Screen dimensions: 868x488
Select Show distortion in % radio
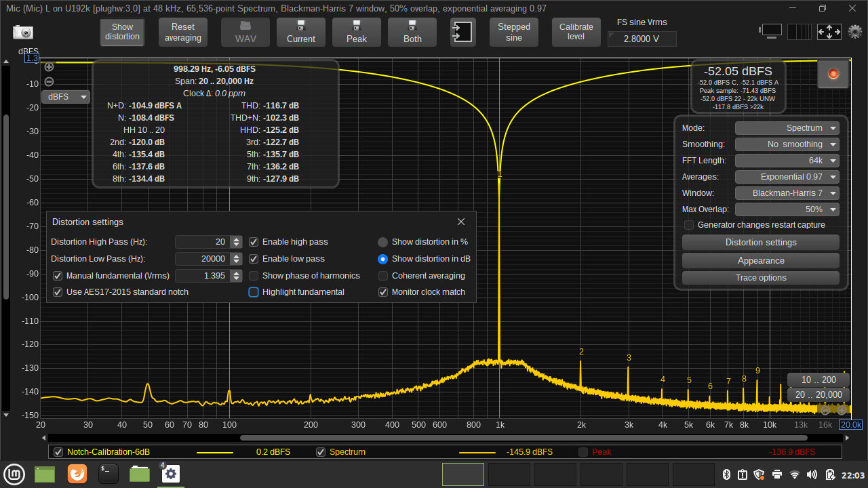click(x=383, y=242)
